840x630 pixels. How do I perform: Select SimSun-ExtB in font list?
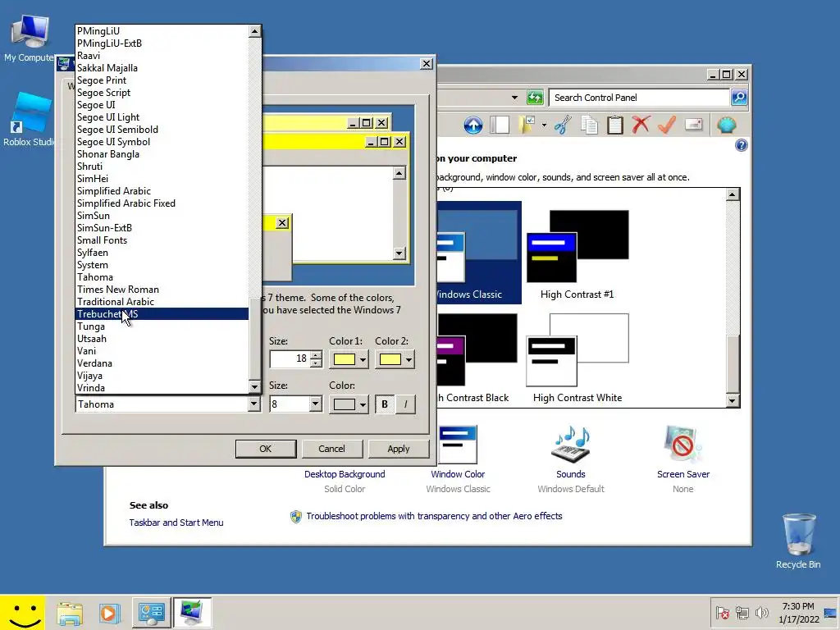[x=162, y=228]
